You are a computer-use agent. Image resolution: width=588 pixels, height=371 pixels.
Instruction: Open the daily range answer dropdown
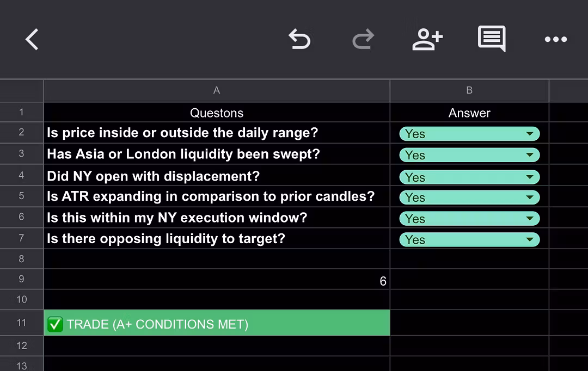pos(529,134)
